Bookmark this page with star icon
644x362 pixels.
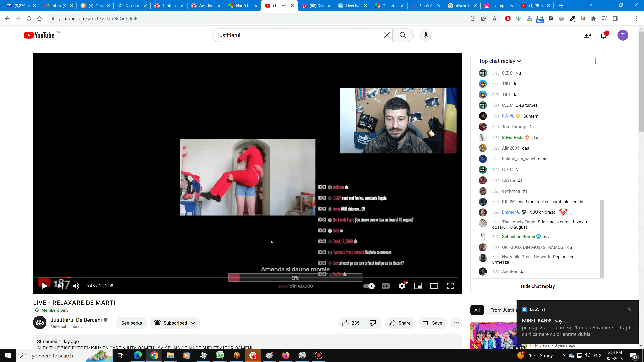click(x=494, y=18)
